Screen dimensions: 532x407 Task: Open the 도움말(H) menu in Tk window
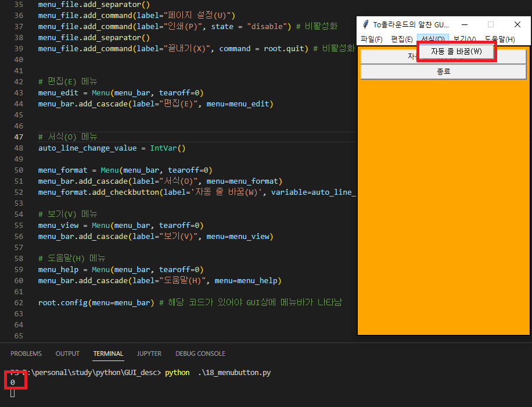click(x=500, y=39)
